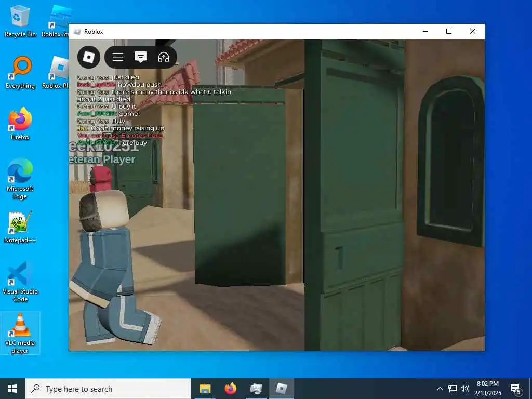532x399 pixels.
Task: Click chat message "Oooh money raising up"
Action: click(128, 128)
